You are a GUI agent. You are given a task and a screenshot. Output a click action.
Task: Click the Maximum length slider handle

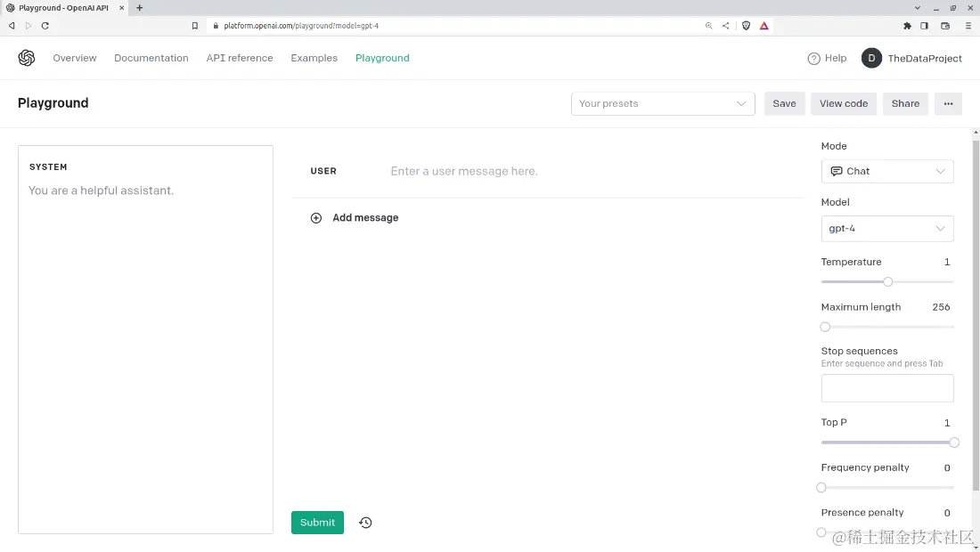[825, 328]
